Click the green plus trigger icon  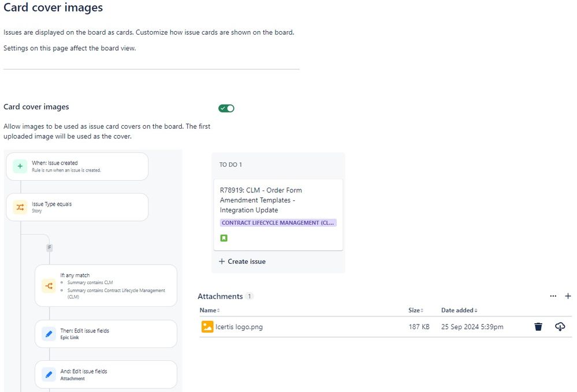click(20, 166)
